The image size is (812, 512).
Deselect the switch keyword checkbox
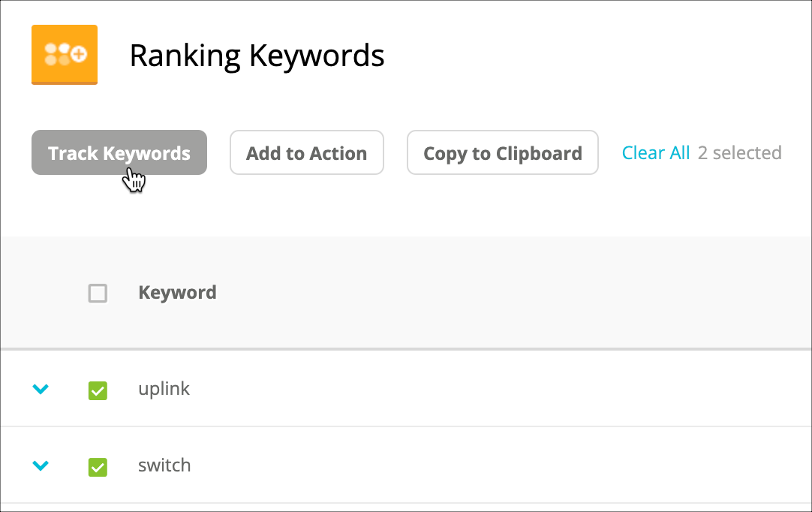coord(98,467)
